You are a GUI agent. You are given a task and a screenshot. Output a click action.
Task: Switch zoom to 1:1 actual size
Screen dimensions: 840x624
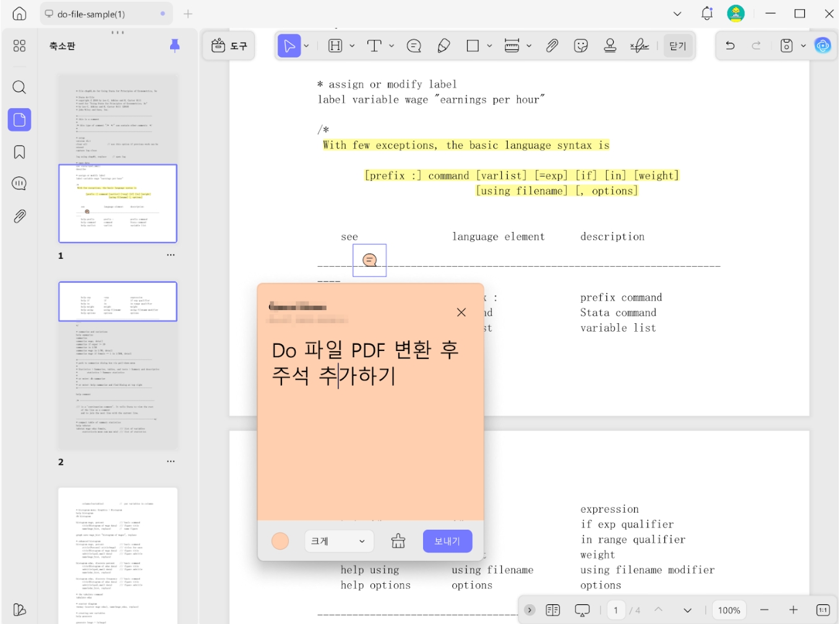[823, 610]
